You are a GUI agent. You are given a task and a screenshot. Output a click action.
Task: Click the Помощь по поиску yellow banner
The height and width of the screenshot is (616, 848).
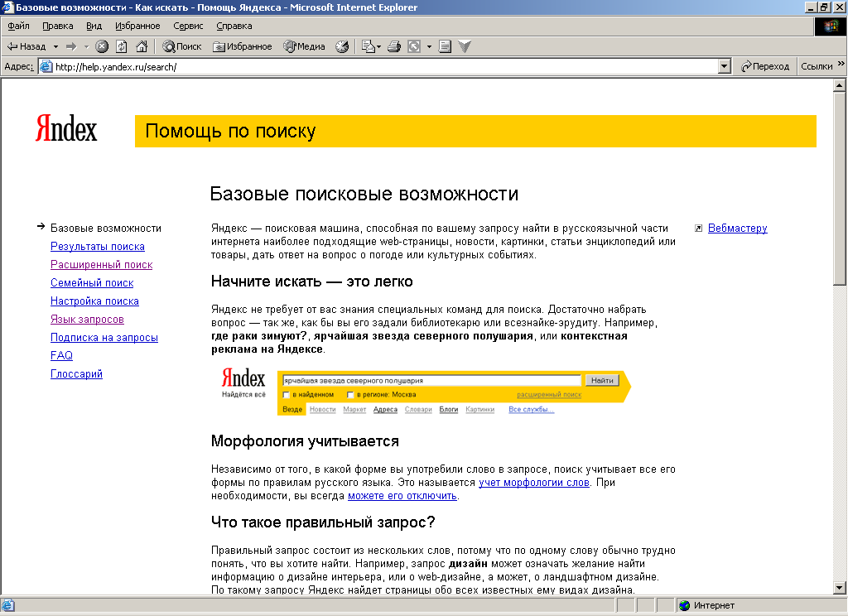tap(475, 131)
